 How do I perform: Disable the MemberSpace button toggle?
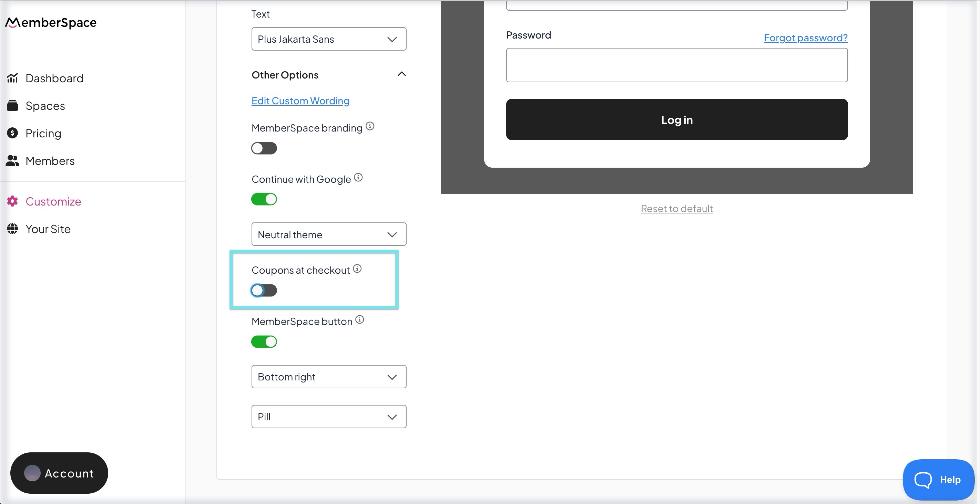264,342
